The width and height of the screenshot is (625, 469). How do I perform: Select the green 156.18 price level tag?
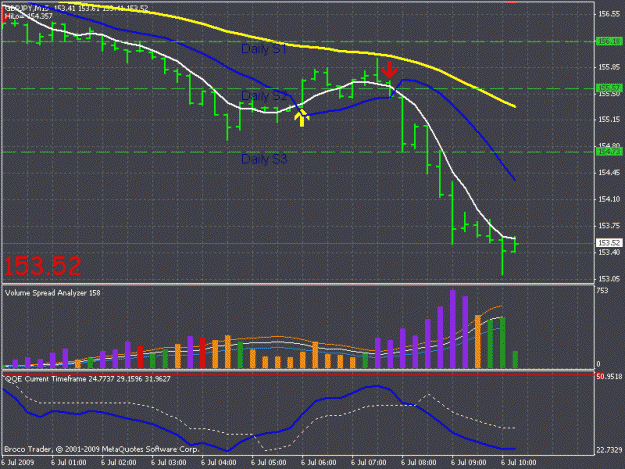[x=609, y=41]
